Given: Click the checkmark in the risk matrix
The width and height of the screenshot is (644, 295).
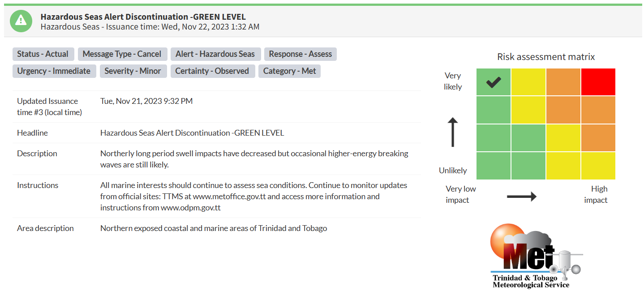Looking at the screenshot, I should 493,82.
